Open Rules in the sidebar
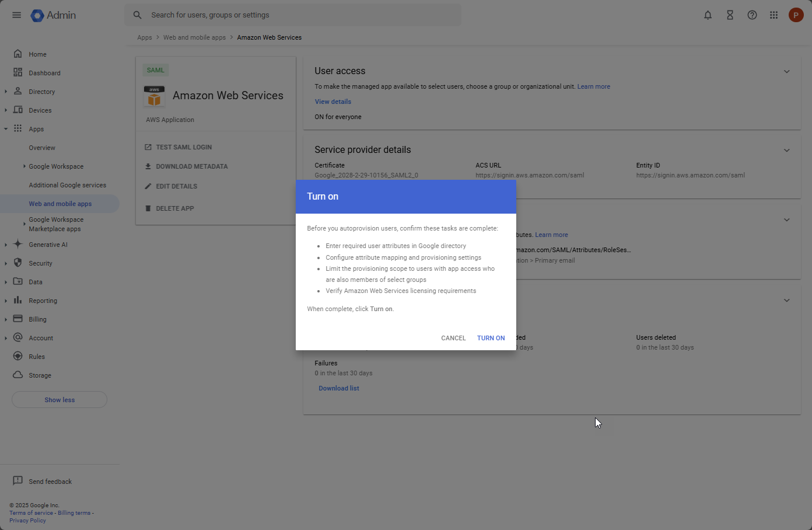Screen dimensions: 812x530 pyautogui.click(x=37, y=357)
